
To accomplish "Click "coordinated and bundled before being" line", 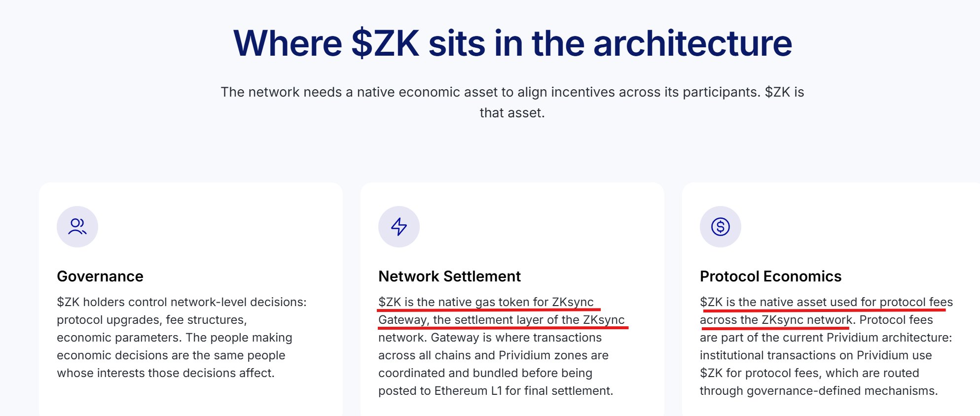I will pos(485,373).
